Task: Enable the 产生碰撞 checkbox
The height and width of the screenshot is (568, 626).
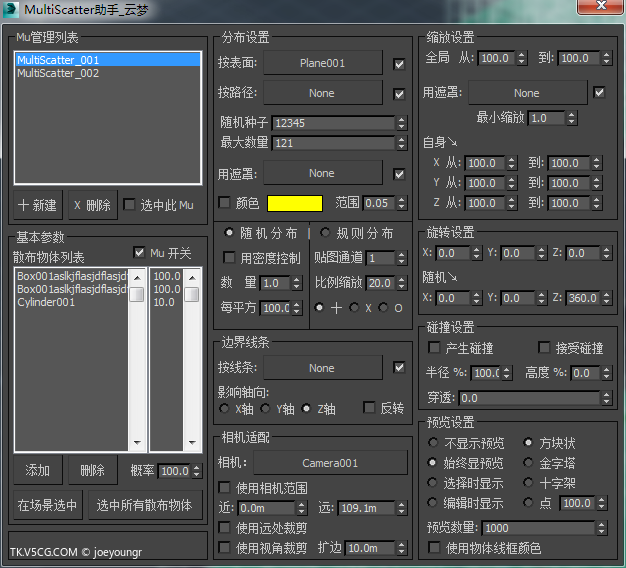Action: coord(434,347)
